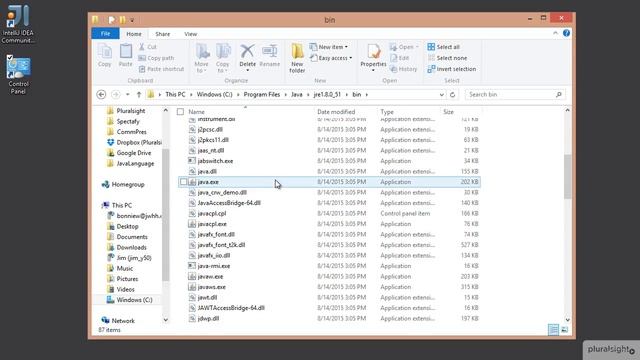Tick the select-all checkbox beside Name header
640x360 pixels.
(x=180, y=111)
